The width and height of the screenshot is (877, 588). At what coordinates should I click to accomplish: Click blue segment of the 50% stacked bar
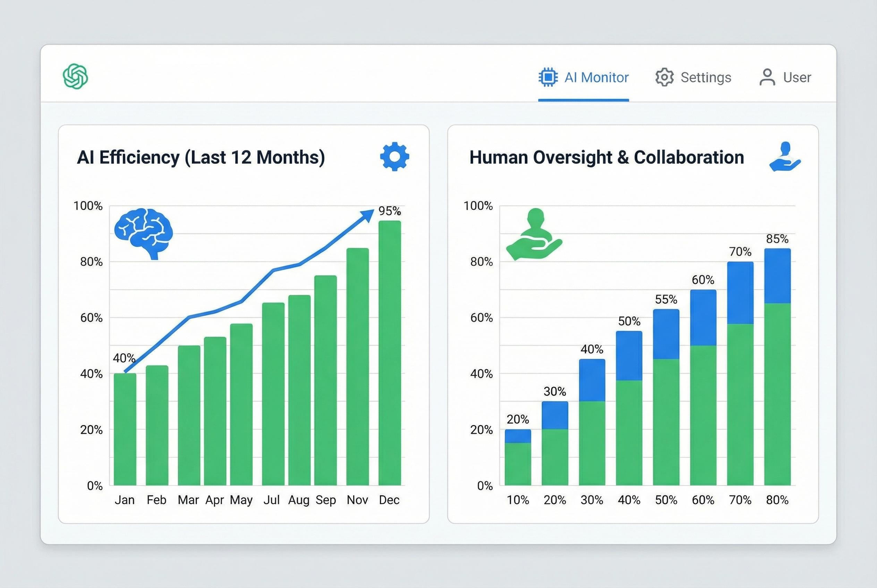pos(629,355)
